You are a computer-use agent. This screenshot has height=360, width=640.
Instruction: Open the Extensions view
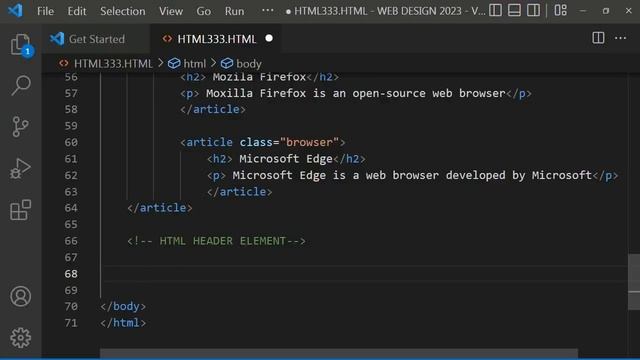tap(20, 210)
